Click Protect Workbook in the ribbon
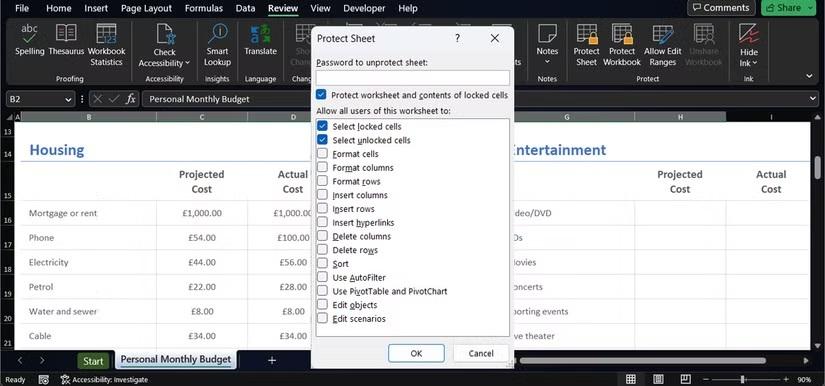The width and height of the screenshot is (825, 386). [x=622, y=45]
